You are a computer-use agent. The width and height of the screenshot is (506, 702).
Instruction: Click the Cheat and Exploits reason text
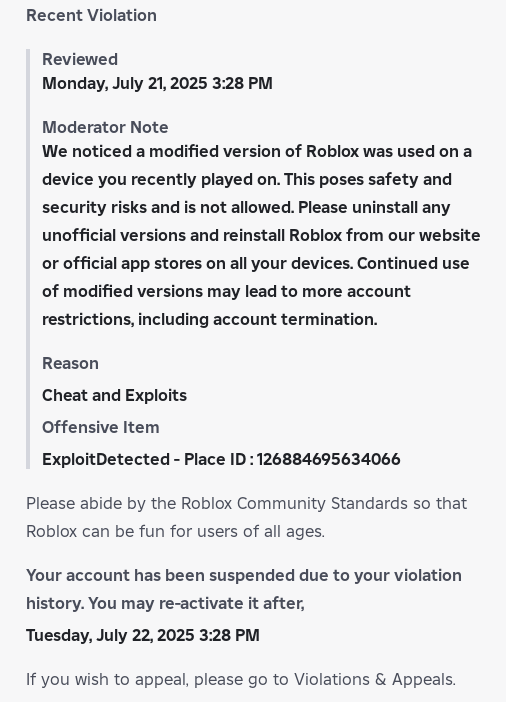tap(114, 396)
